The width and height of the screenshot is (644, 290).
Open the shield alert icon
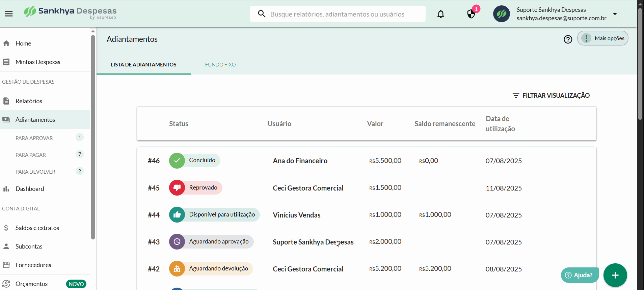[471, 14]
